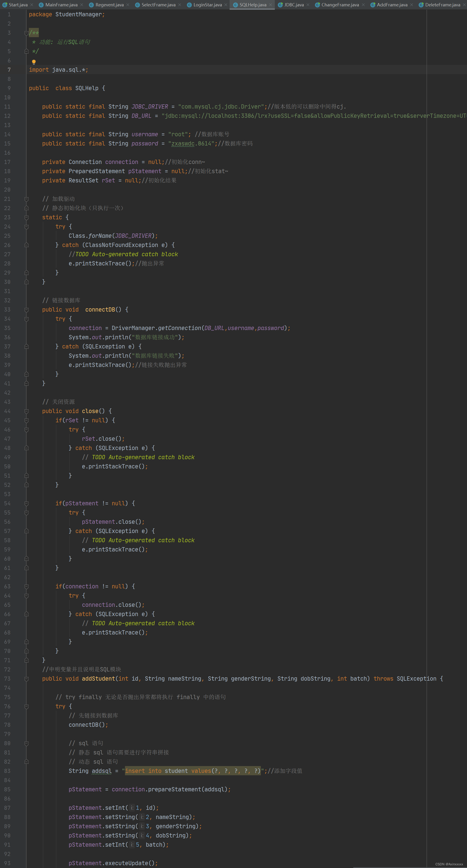This screenshot has height=868, width=467.
Task: Click the class icon on DeleteFrame.java tab
Action: [421, 5]
